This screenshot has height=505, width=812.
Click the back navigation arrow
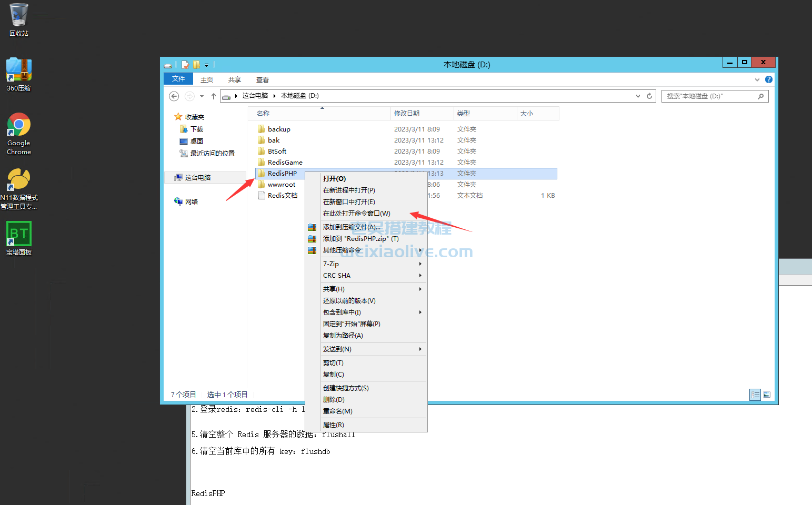coord(174,96)
